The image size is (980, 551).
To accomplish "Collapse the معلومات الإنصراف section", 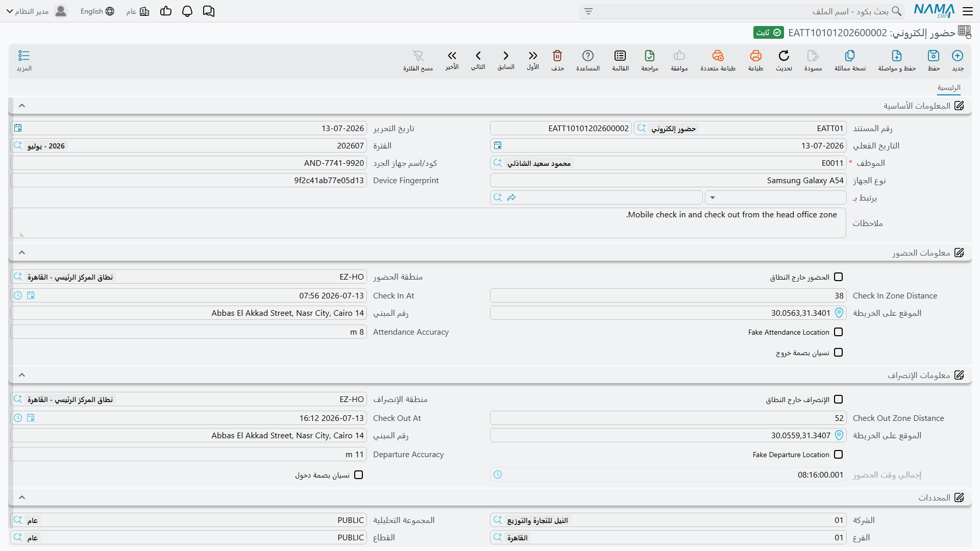I will 22,375.
